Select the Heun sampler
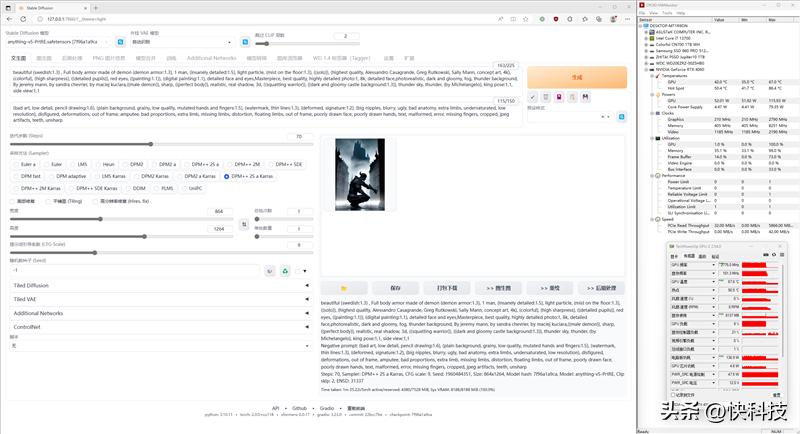 pos(105,164)
